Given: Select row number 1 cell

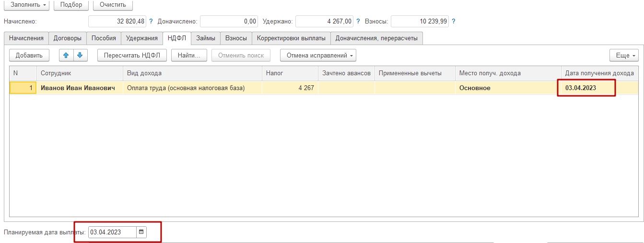Looking at the screenshot, I should (x=23, y=88).
